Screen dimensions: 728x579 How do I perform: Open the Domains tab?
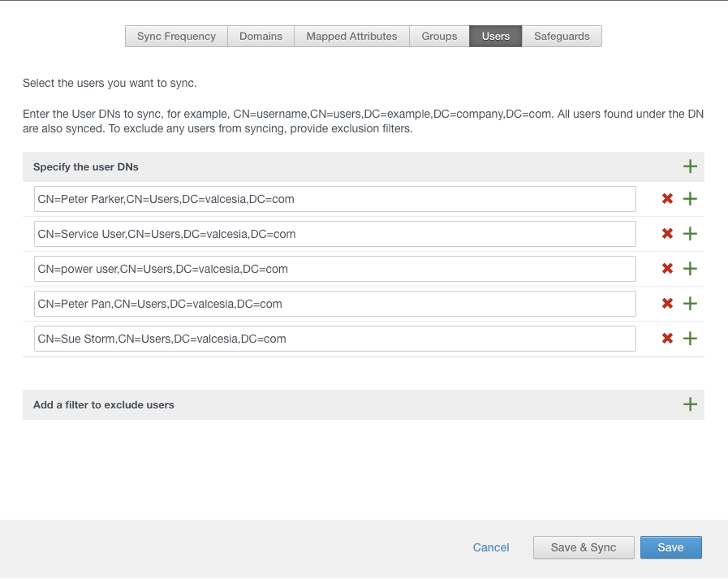point(261,37)
